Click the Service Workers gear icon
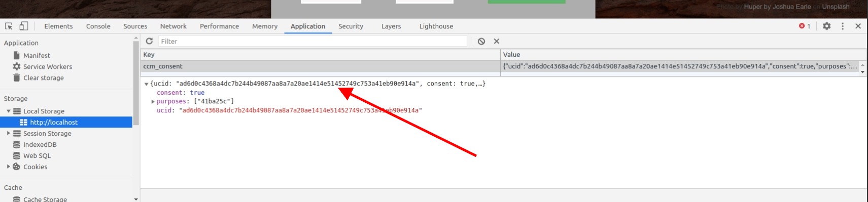The height and width of the screenshot is (202, 868). point(17,66)
